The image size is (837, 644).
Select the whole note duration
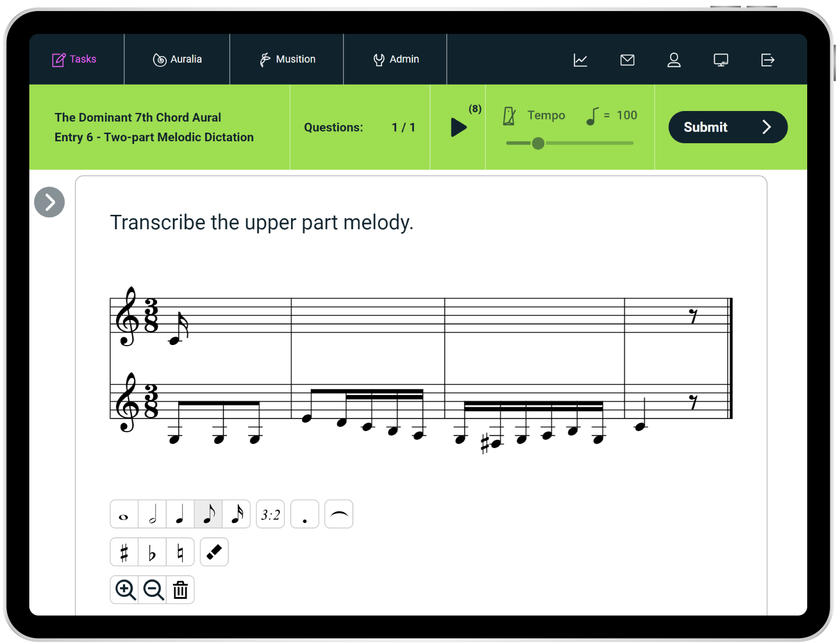[x=124, y=515]
